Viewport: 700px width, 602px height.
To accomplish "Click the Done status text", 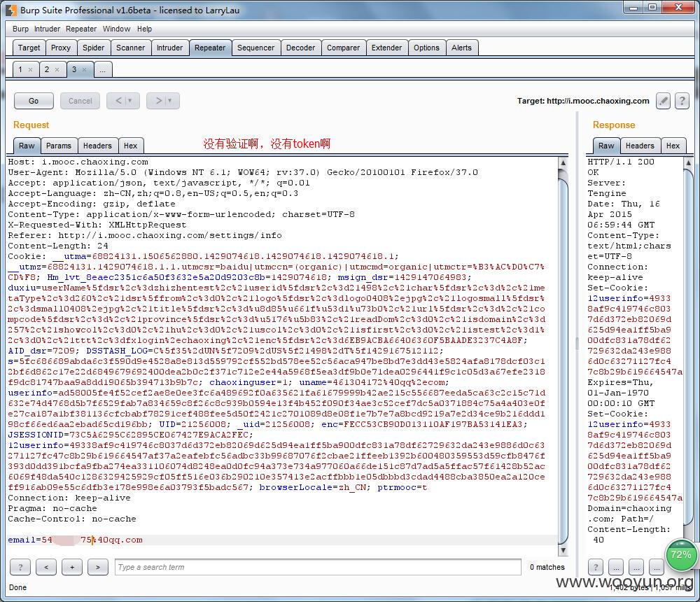I will 17,587.
